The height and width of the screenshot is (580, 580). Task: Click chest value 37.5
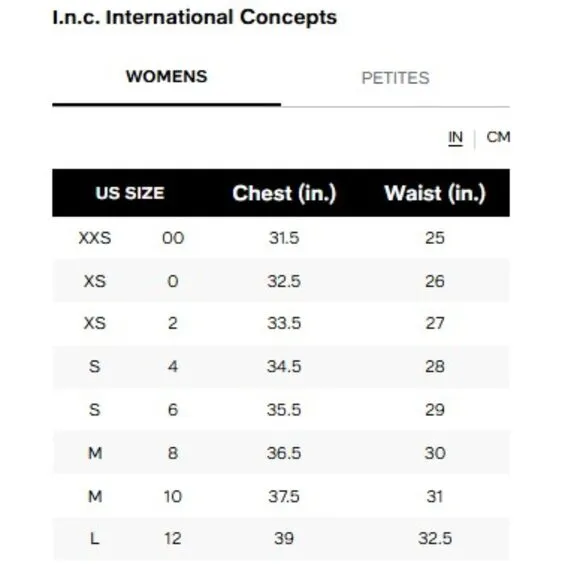tap(284, 496)
